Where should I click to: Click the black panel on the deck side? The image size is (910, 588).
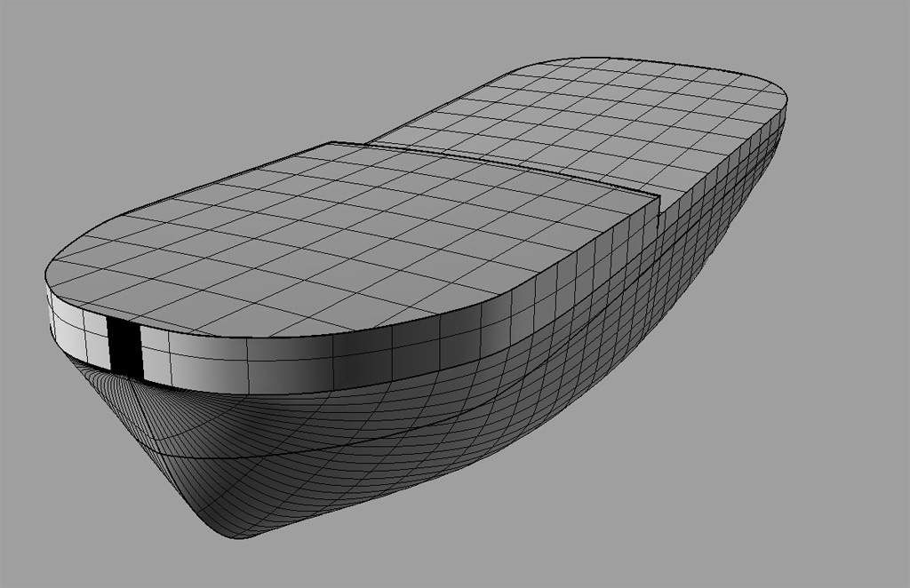tap(124, 344)
